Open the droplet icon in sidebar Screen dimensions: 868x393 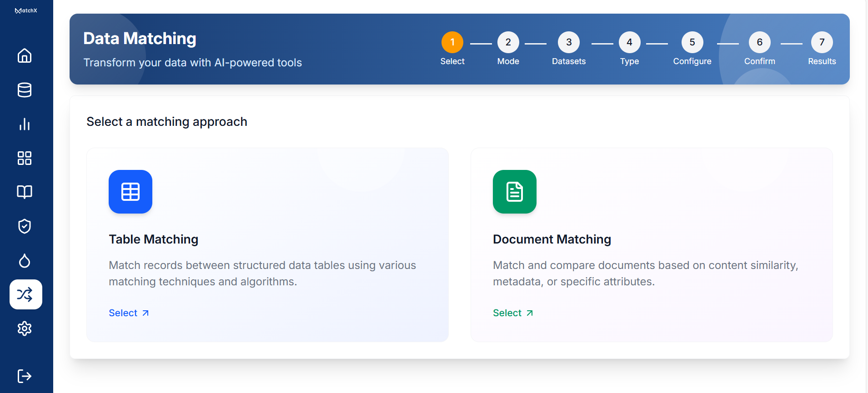(x=25, y=260)
